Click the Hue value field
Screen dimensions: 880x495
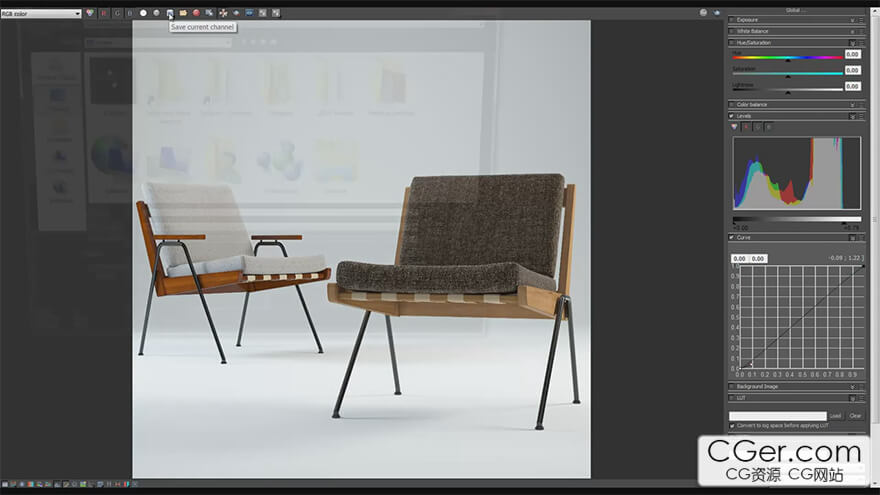point(852,54)
